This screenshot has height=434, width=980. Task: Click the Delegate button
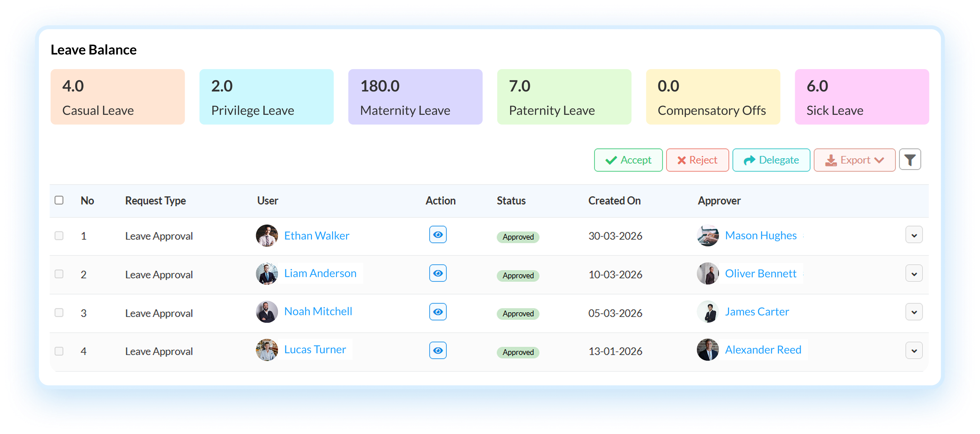pos(771,160)
